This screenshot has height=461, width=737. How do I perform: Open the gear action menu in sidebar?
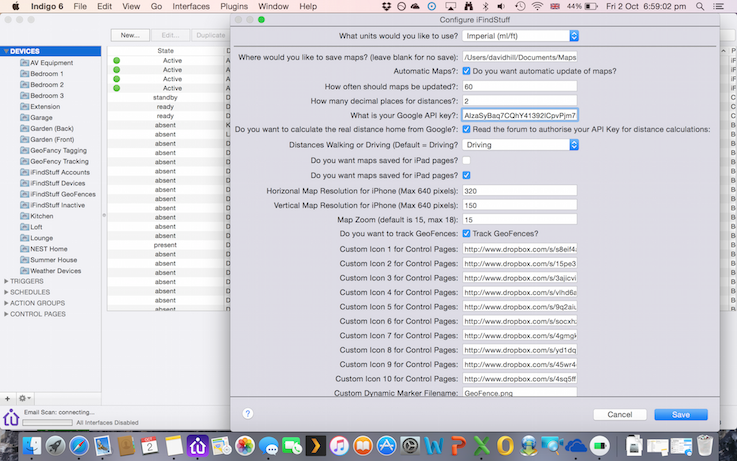click(x=24, y=398)
